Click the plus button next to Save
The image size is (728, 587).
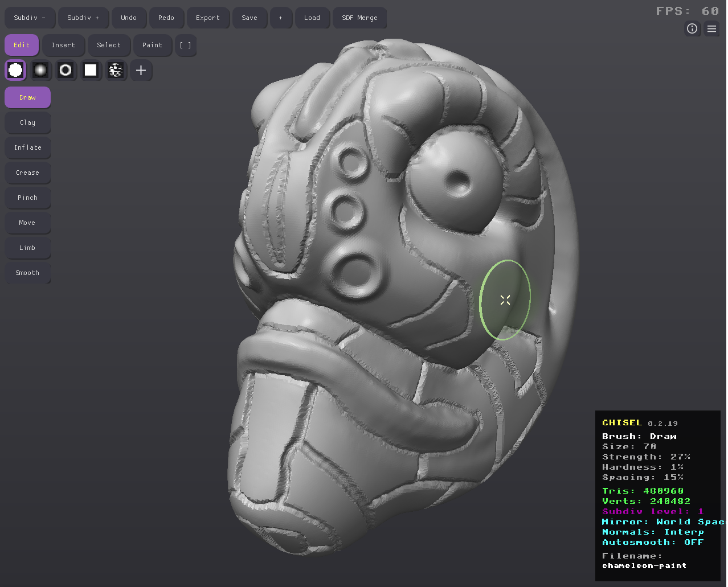click(280, 18)
